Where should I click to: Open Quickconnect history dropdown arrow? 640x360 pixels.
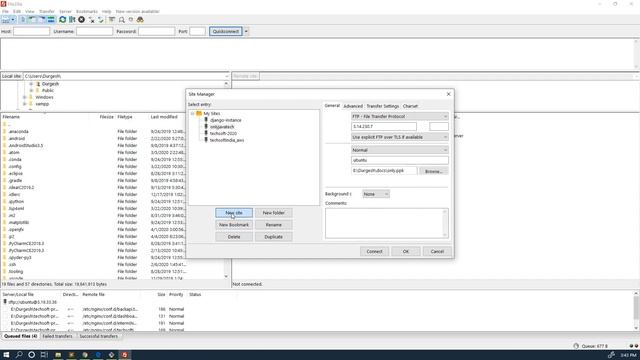246,31
